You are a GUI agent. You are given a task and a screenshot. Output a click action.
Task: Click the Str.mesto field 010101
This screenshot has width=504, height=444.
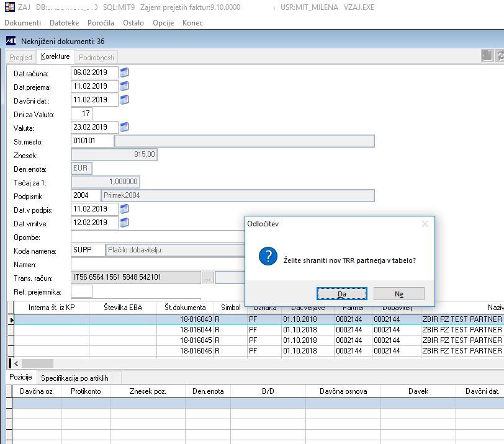(x=92, y=141)
